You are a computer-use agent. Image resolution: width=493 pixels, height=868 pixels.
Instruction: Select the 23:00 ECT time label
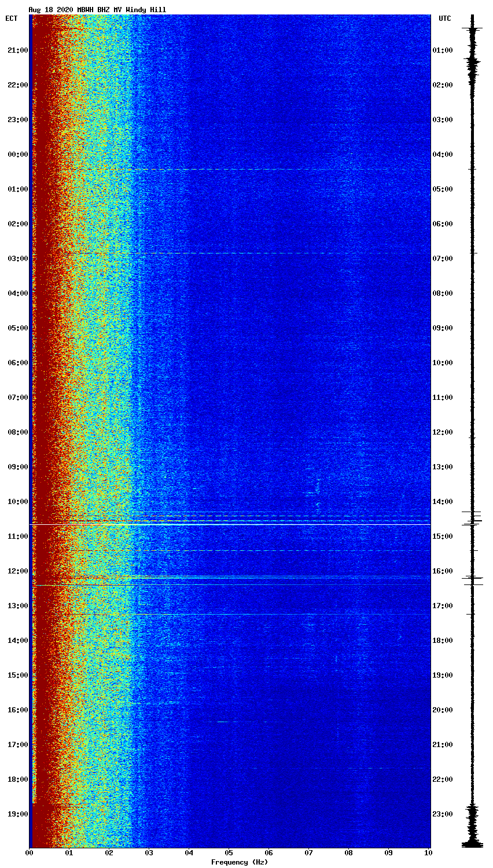pyautogui.click(x=18, y=120)
